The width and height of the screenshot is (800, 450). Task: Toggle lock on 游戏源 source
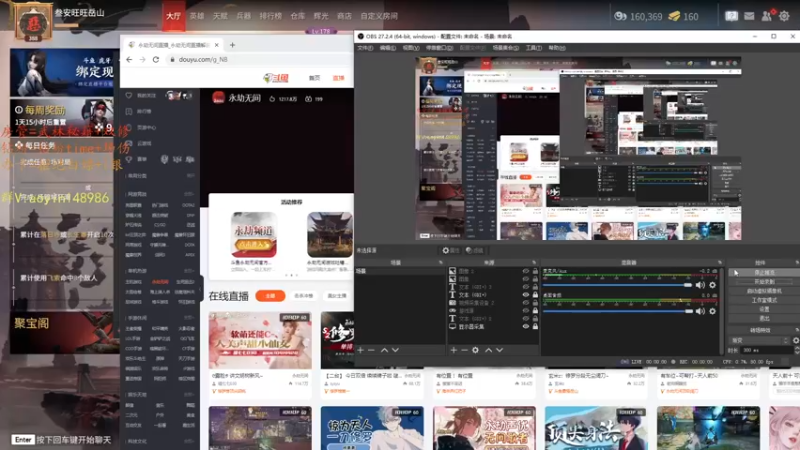point(535,311)
